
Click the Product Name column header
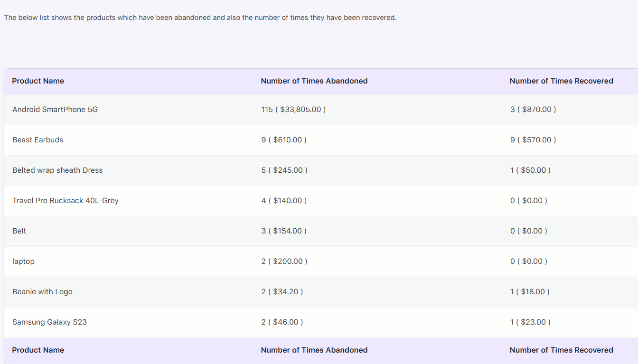tap(38, 81)
